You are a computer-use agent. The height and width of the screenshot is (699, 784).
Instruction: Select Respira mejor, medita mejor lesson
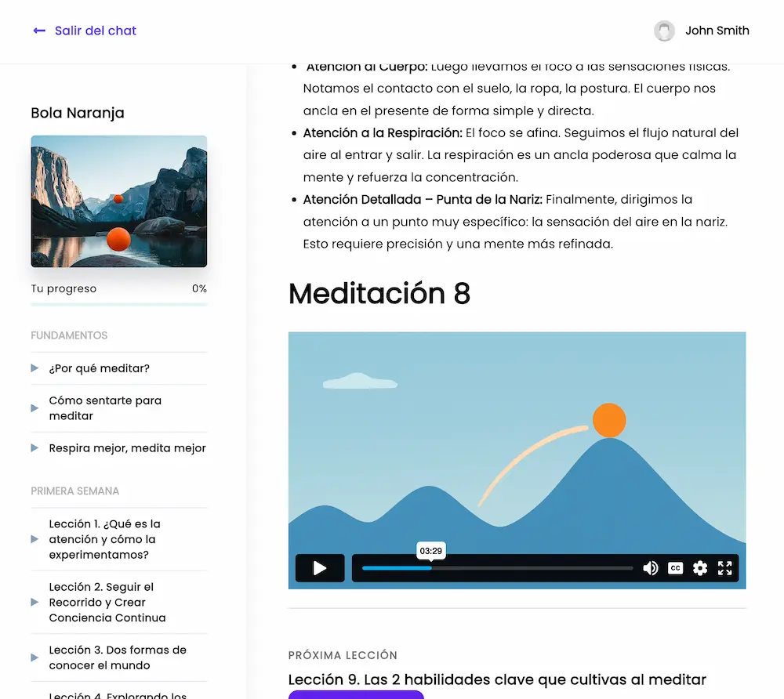click(125, 447)
